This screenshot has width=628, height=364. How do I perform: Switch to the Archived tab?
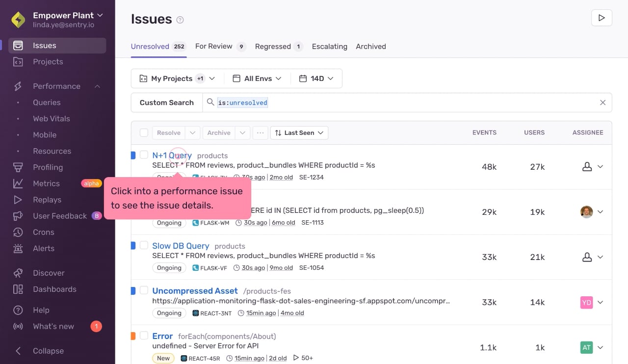click(x=371, y=47)
